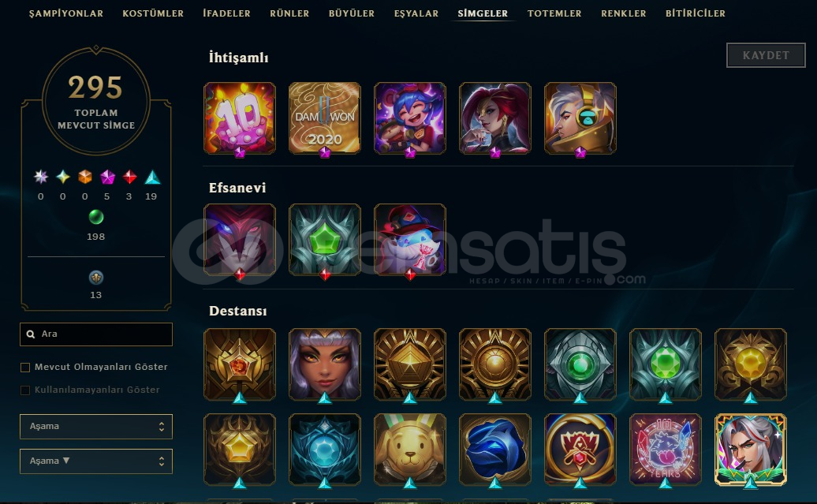The width and height of the screenshot is (817, 504).
Task: Select the blue rose summoner icon
Action: [x=495, y=450]
